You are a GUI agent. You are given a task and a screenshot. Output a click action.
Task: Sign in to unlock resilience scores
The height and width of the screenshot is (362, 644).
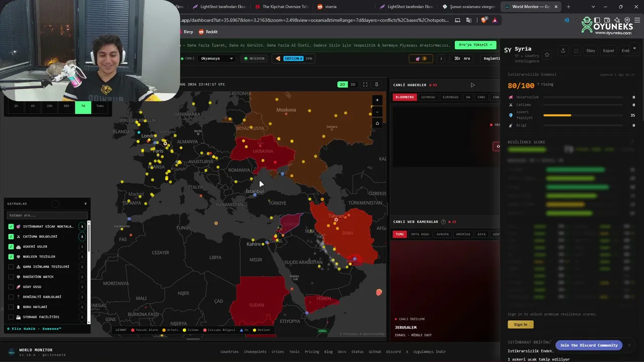520,324
